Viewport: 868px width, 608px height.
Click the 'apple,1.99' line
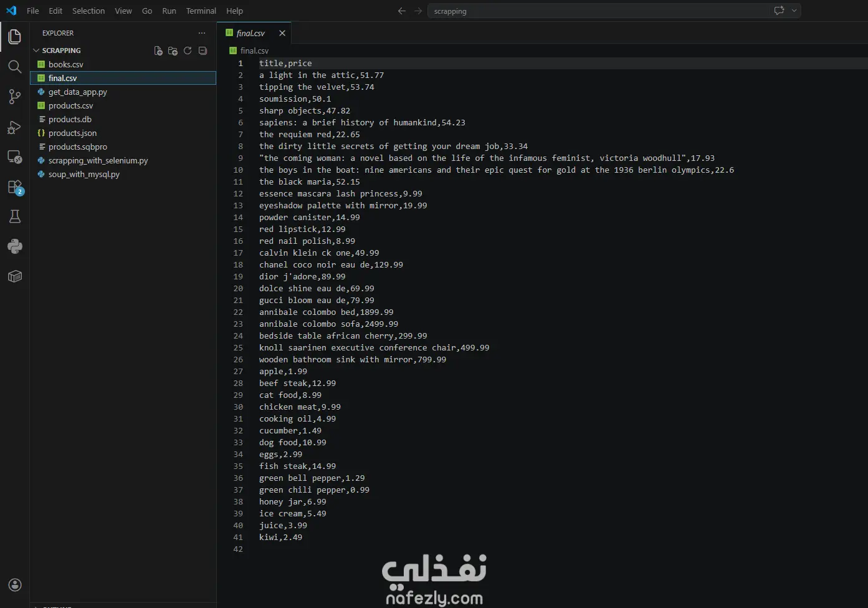283,371
